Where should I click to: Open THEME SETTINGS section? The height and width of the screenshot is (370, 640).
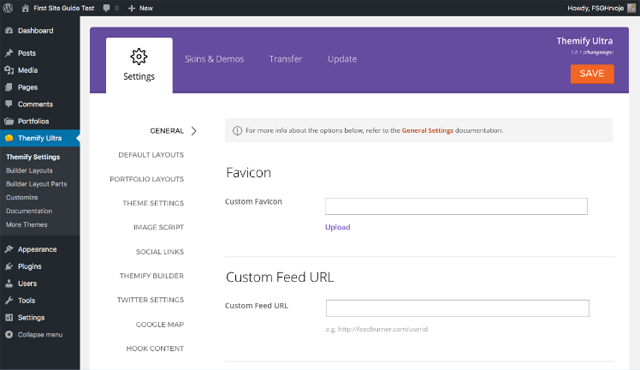tap(153, 203)
